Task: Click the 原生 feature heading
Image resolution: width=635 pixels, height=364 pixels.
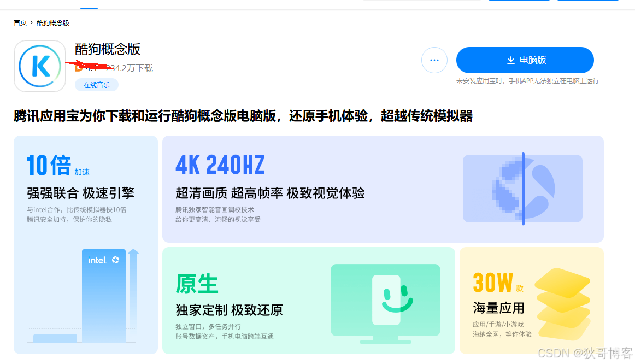Action: [197, 284]
